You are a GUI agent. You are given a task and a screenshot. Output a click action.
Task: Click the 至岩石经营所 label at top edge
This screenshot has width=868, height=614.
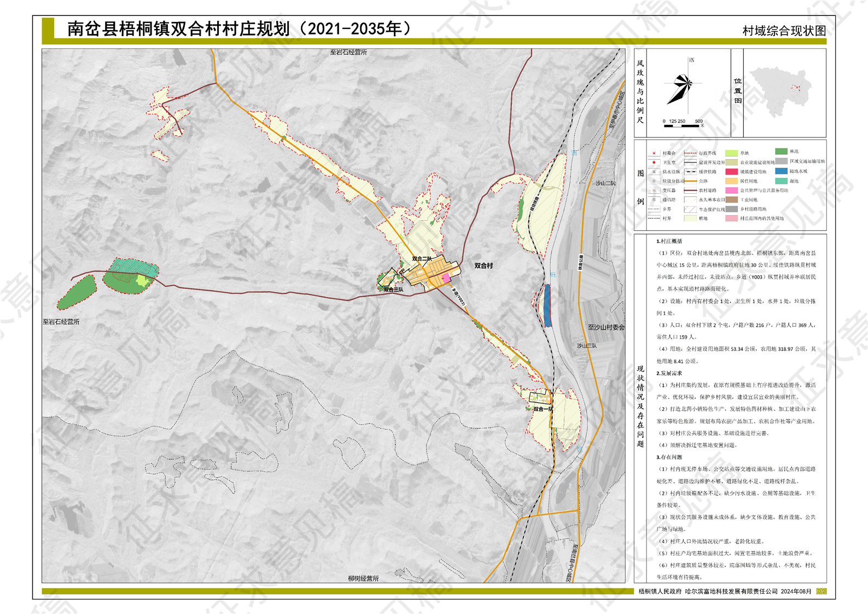(x=348, y=53)
